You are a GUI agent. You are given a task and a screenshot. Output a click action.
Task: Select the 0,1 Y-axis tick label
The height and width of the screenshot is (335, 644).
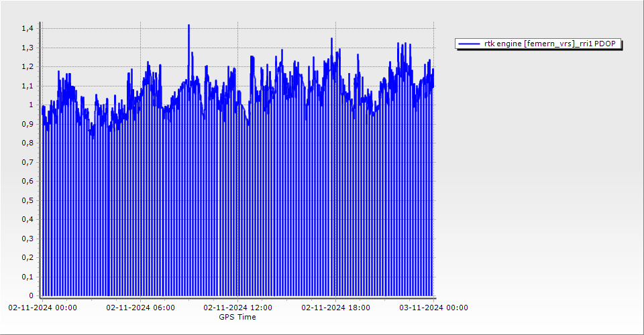[x=27, y=277]
